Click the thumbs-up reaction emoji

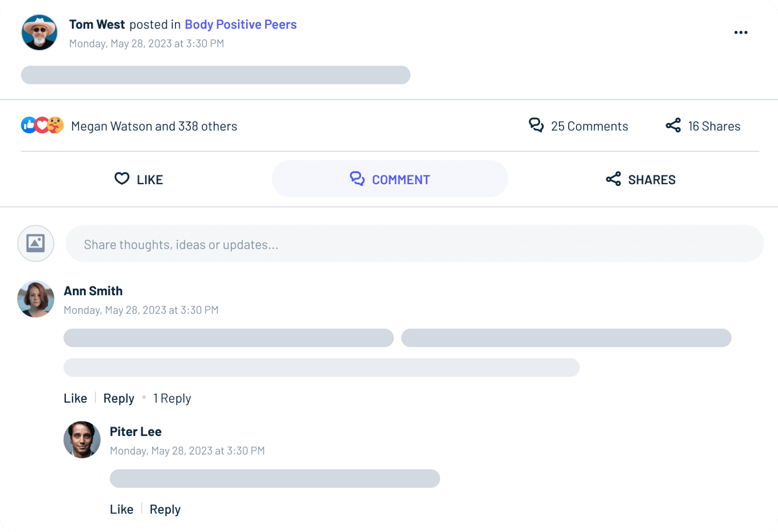tap(28, 125)
